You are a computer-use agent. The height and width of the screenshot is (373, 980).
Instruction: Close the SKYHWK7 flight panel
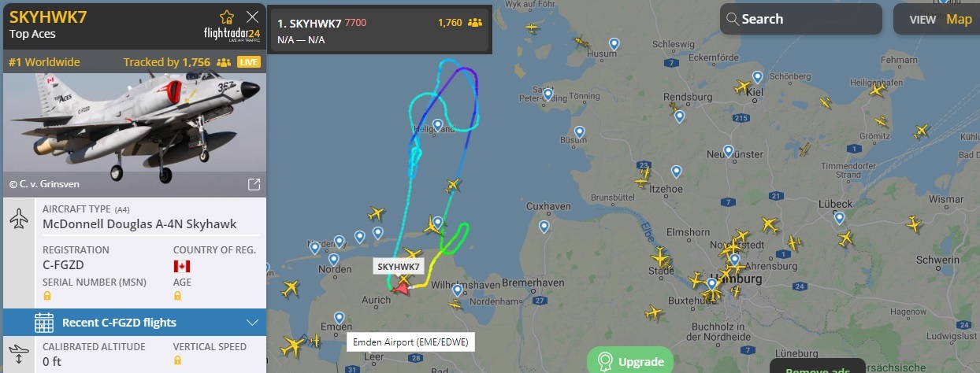tap(252, 17)
